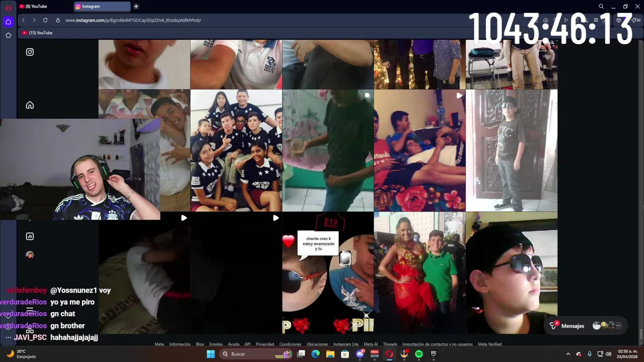Open the Christmas tree group photo post
The width and height of the screenshot is (644, 362).
(x=420, y=64)
